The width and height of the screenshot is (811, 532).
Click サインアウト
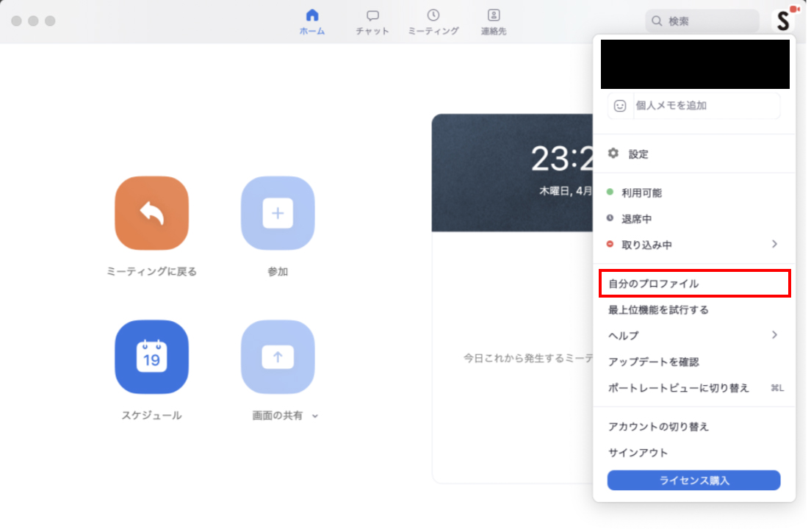click(x=693, y=453)
